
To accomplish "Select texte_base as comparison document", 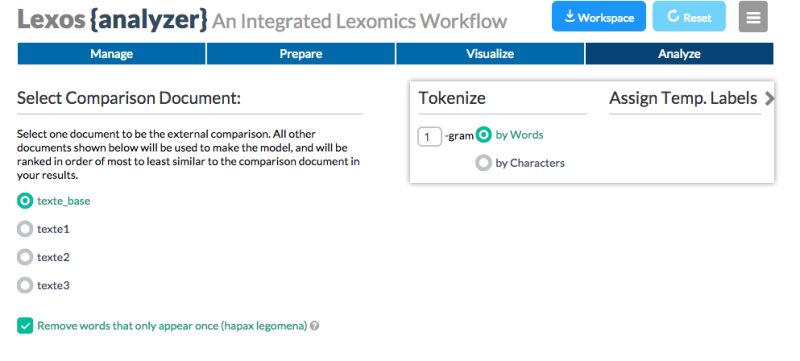I will 24,201.
